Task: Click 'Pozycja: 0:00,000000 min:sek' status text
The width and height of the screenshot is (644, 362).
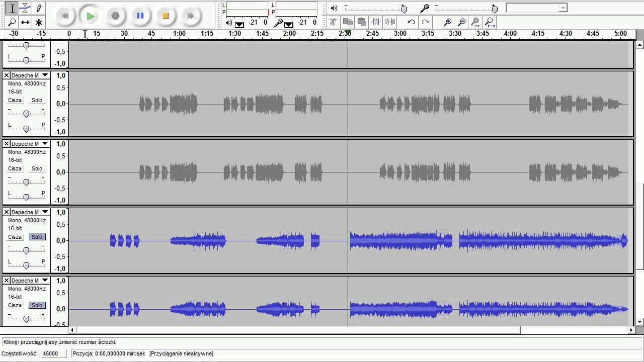Action: point(109,353)
